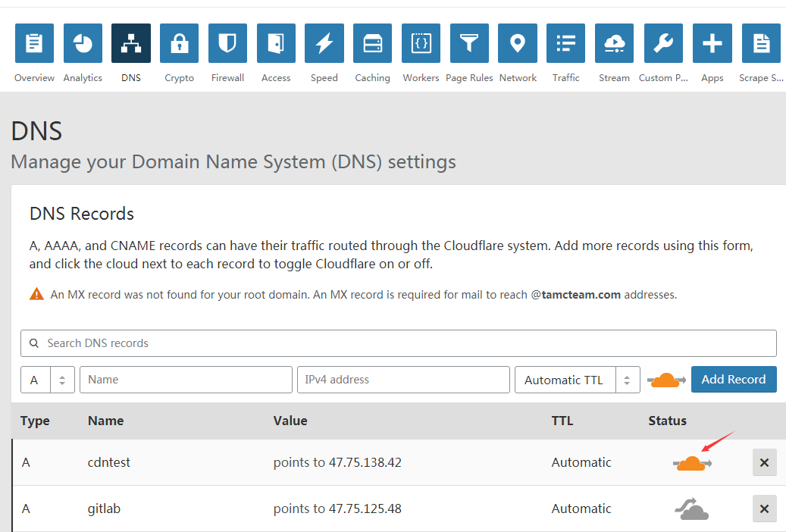Toggle Cloudflare proxy cloud for cdntest record
Image resolution: width=786 pixels, height=532 pixels.
[x=691, y=463]
